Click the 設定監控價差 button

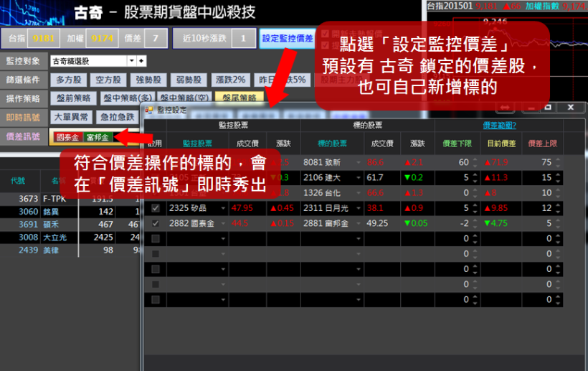pyautogui.click(x=288, y=38)
